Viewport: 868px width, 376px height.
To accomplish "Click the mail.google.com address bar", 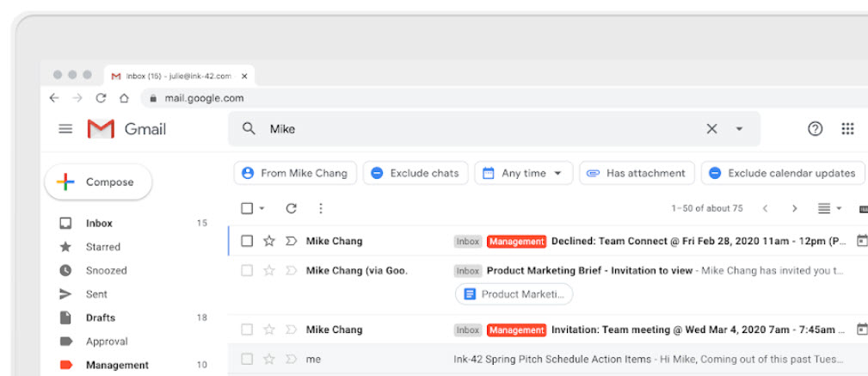I will pos(504,99).
